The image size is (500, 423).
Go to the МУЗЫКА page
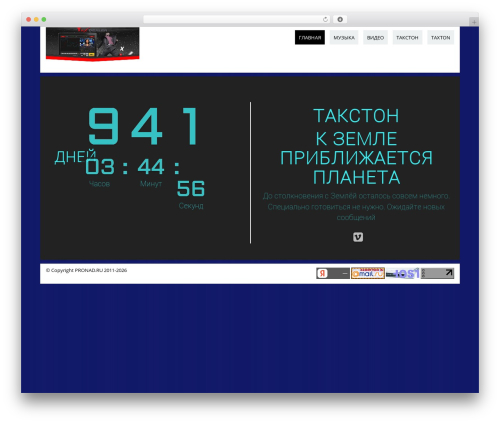click(344, 37)
